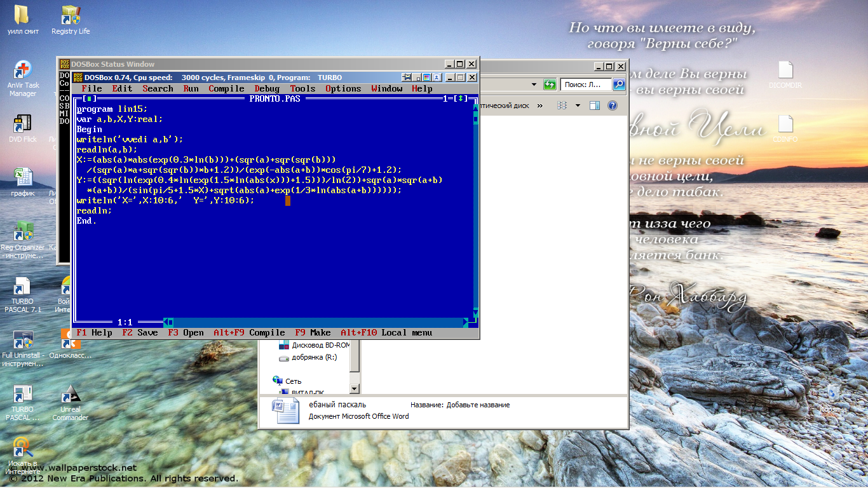
Task: Click the 'Begin' line in the editor
Action: (x=90, y=130)
